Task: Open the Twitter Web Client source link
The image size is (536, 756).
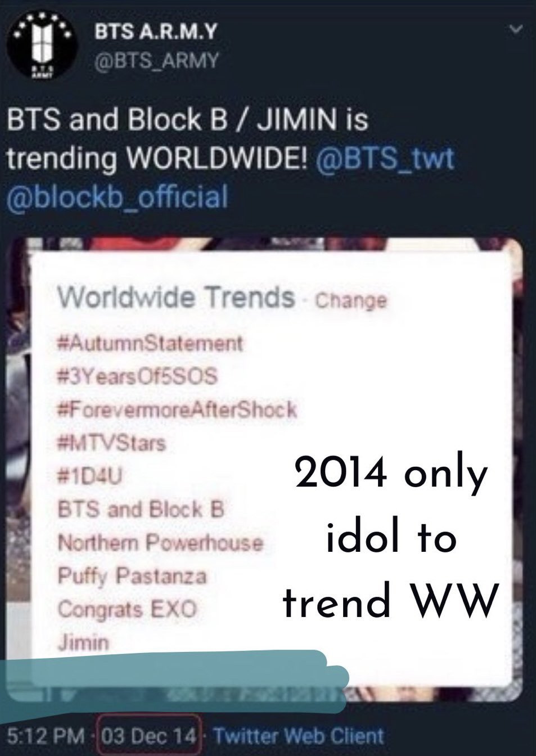Action: tap(299, 736)
